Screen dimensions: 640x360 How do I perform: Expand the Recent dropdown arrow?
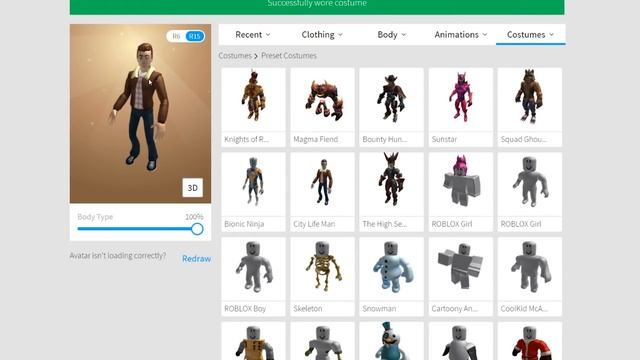[268, 35]
